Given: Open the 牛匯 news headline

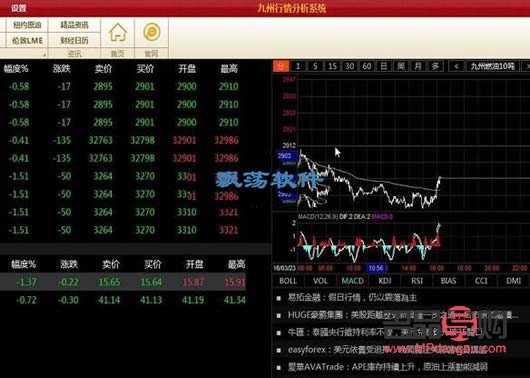Looking at the screenshot, I should coord(385,333).
